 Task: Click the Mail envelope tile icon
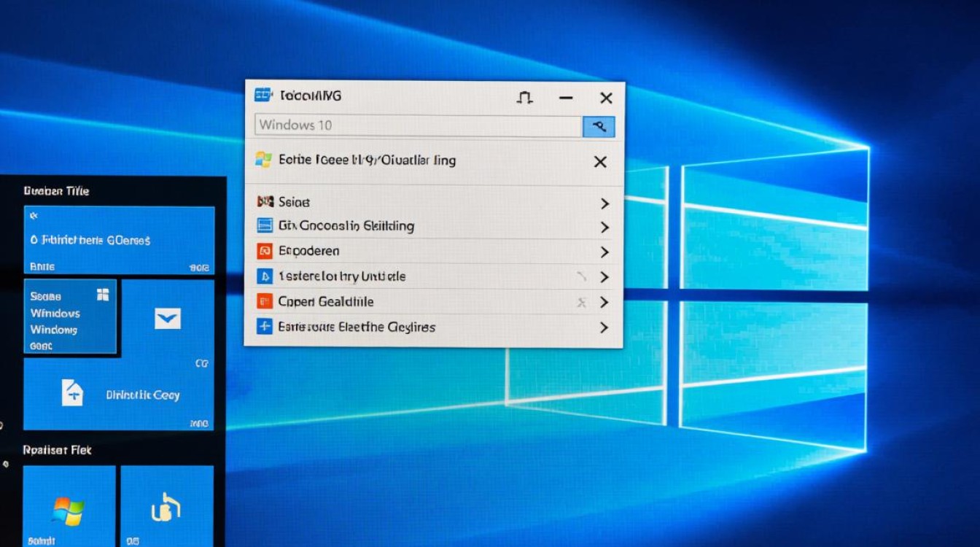168,317
